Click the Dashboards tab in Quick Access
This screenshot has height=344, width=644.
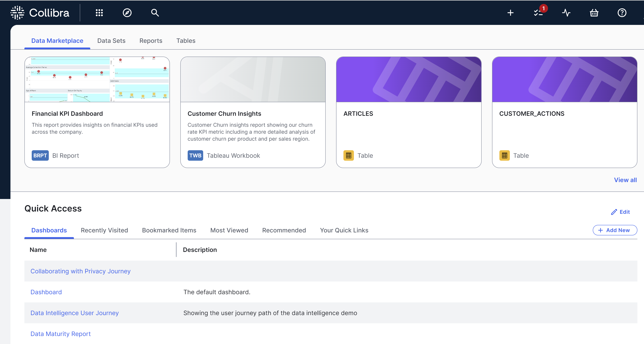pyautogui.click(x=49, y=230)
